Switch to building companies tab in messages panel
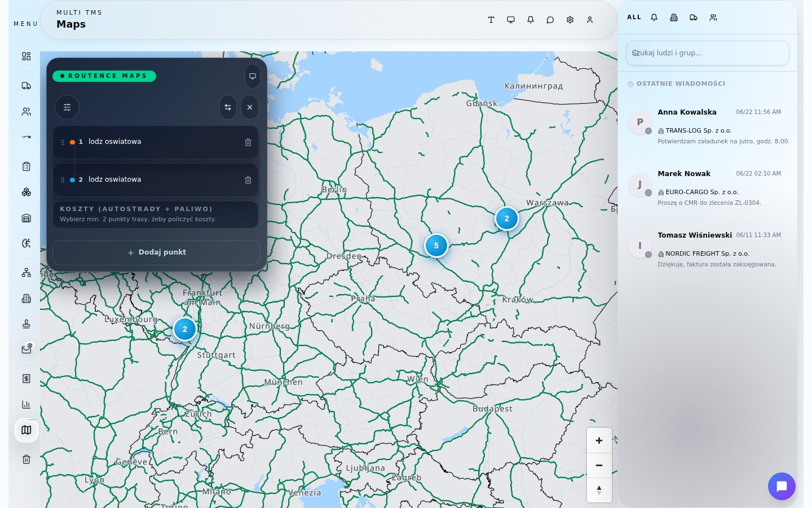The width and height of the screenshot is (812, 508). click(x=674, y=17)
